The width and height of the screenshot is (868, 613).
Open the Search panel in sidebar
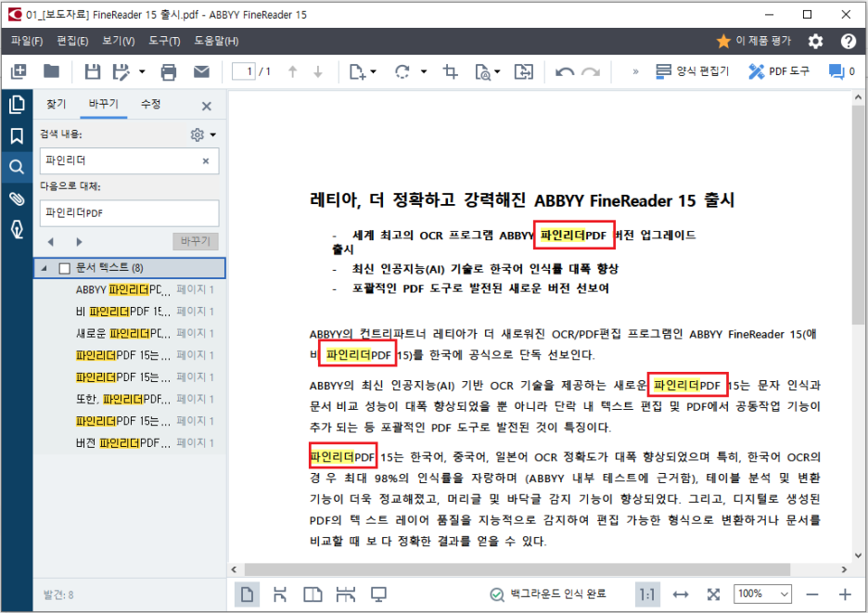[17, 167]
